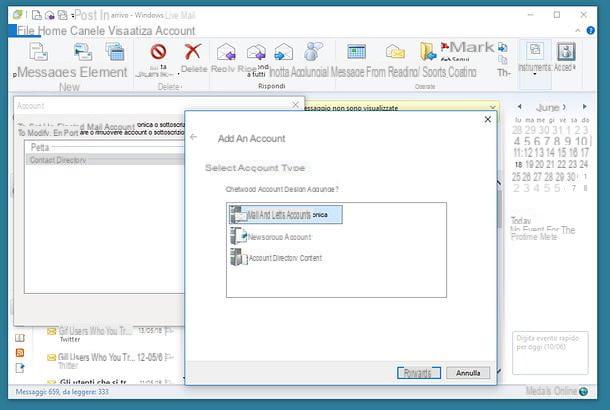Screen dimensions: 610x410
Task: Select the Petta group header
Action: pos(40,147)
